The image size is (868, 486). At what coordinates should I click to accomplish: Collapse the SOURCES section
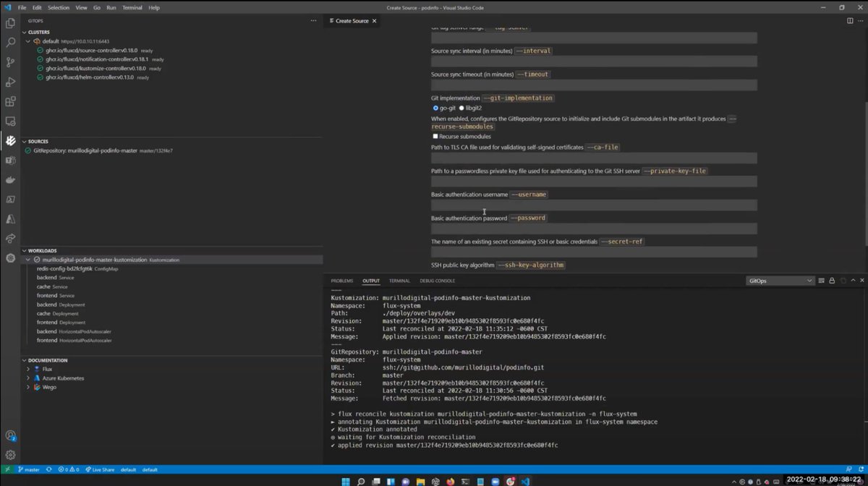pyautogui.click(x=25, y=142)
